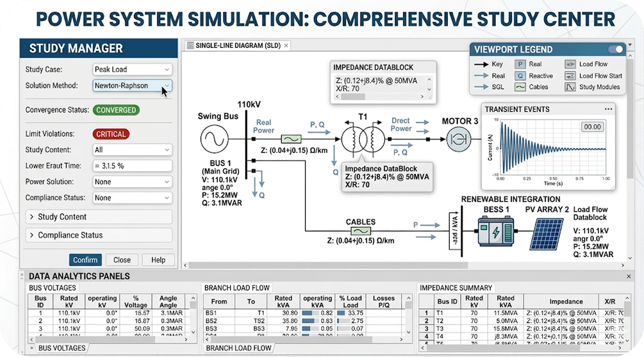The image size is (644, 357).
Task: Select Impedance Summary row T1
Action: point(522,313)
